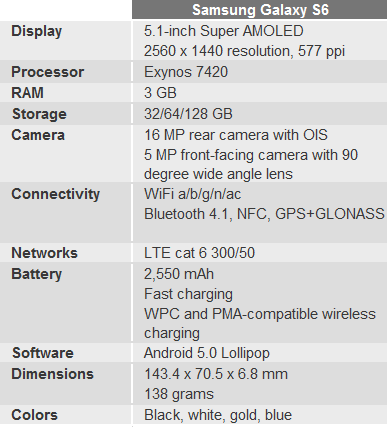
Task: Click the Samsung Galaxy S6 column header
Action: coord(260,10)
